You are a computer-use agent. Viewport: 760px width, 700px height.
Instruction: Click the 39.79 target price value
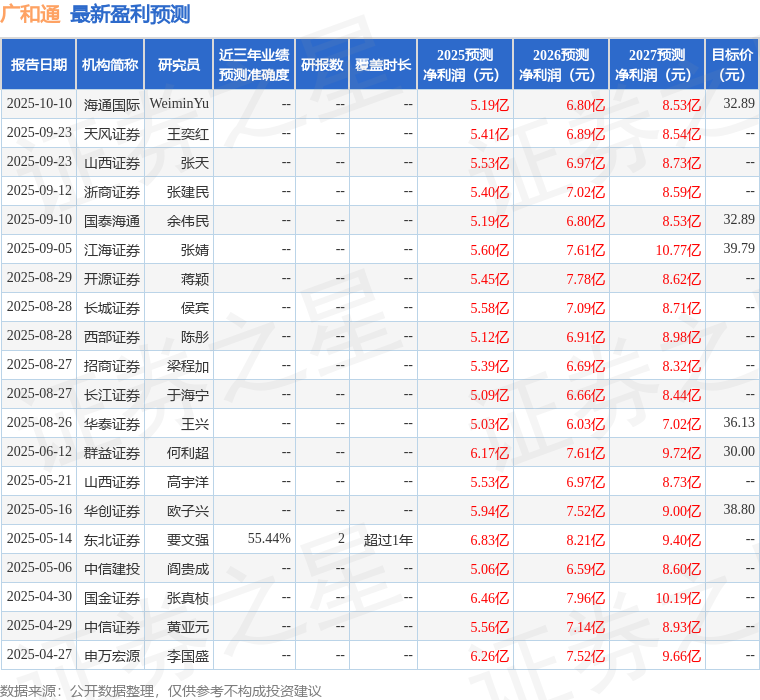(739, 248)
